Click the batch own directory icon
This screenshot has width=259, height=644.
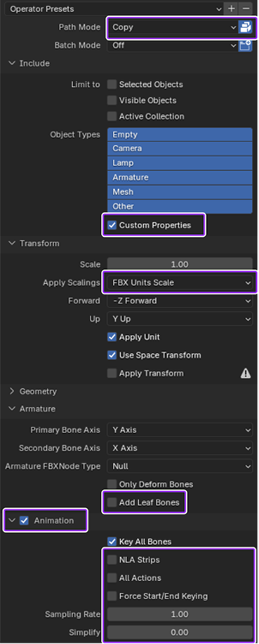[x=245, y=45]
